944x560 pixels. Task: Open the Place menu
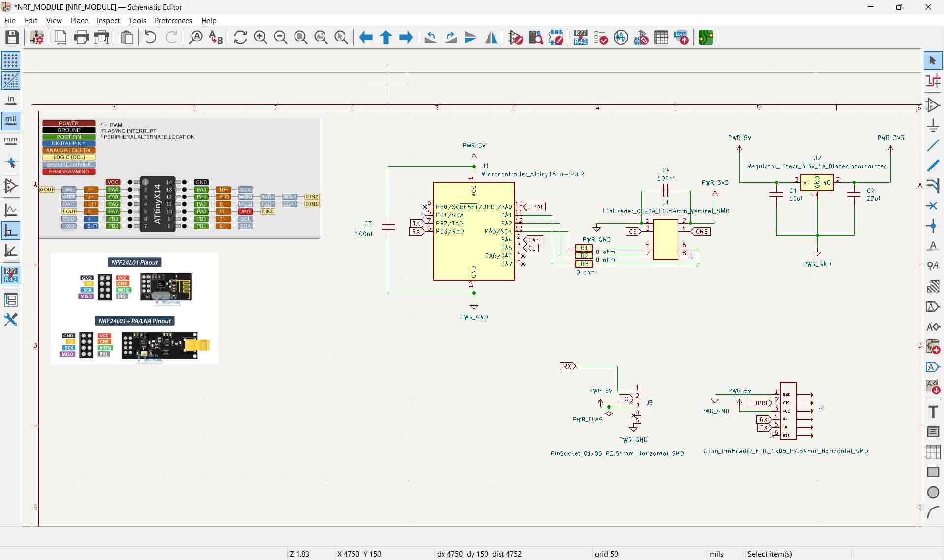pyautogui.click(x=79, y=21)
